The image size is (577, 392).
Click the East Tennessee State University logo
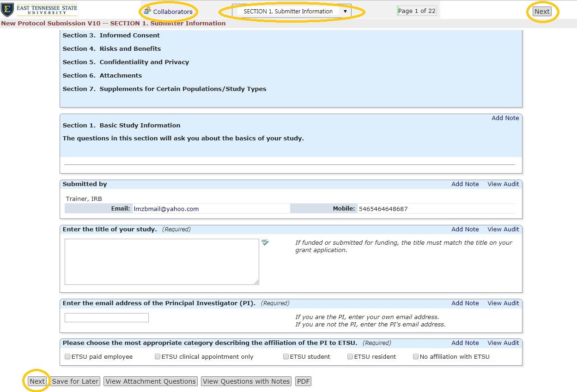[39, 9]
